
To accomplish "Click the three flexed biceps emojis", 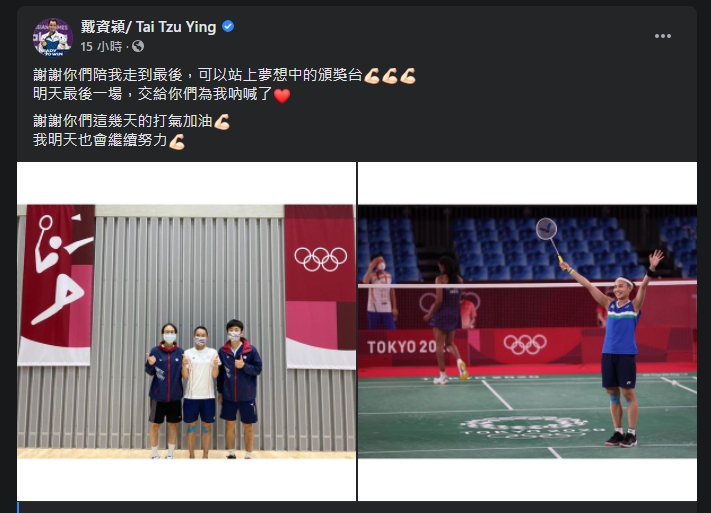I will pyautogui.click(x=390, y=76).
